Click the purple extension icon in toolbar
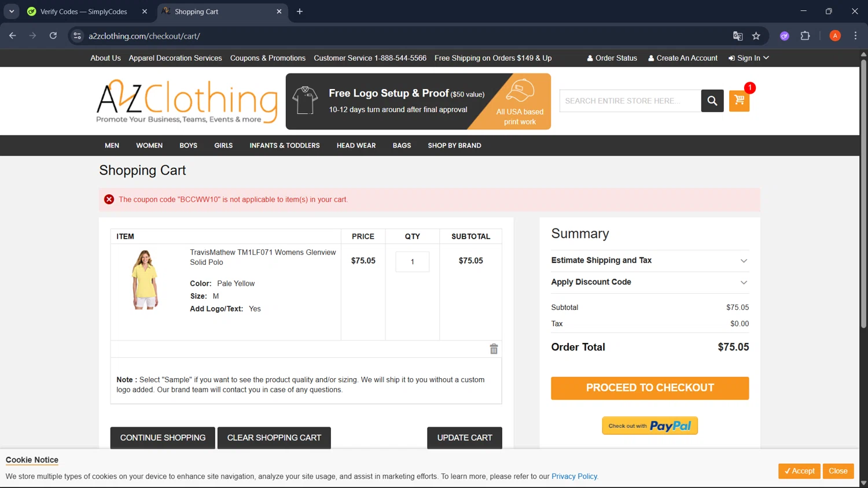This screenshot has height=488, width=868. 785,36
